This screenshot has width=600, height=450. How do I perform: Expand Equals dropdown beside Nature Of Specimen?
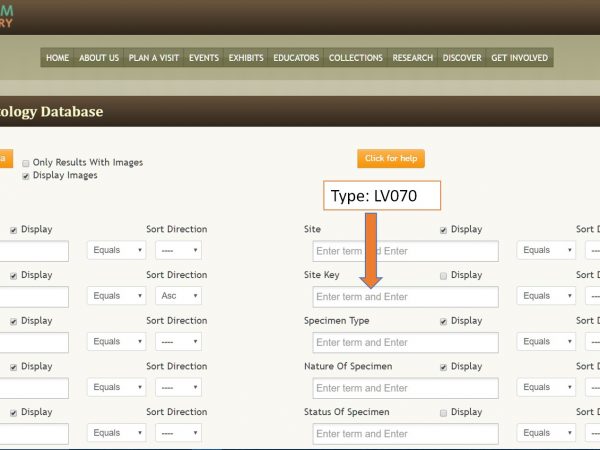545,388
